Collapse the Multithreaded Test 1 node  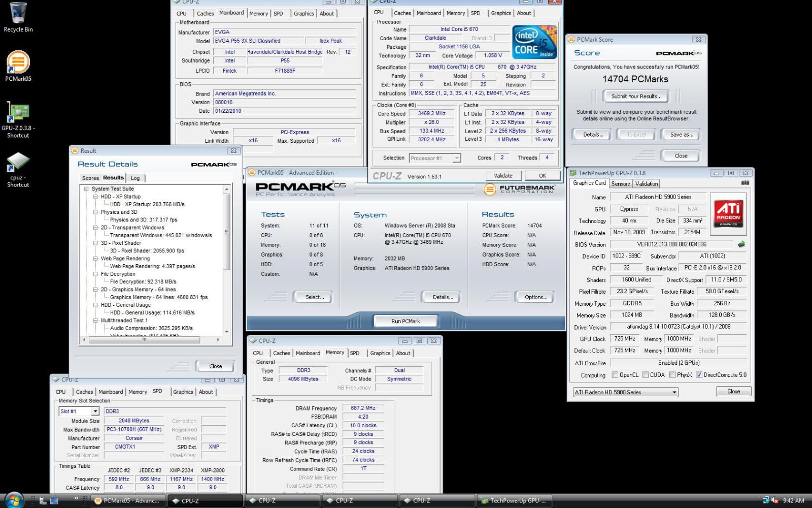[95, 321]
